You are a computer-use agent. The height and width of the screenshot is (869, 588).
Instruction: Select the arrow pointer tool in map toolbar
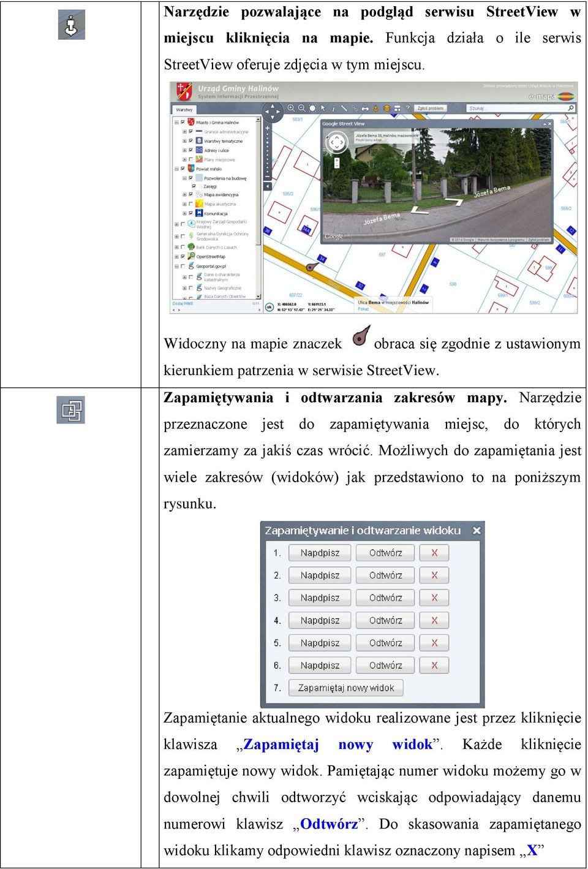pos(323,108)
